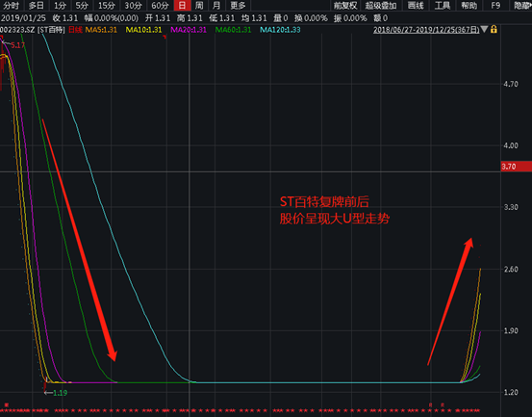Click the MA5:1.31 indicator label
The width and height of the screenshot is (532, 417).
[101, 30]
